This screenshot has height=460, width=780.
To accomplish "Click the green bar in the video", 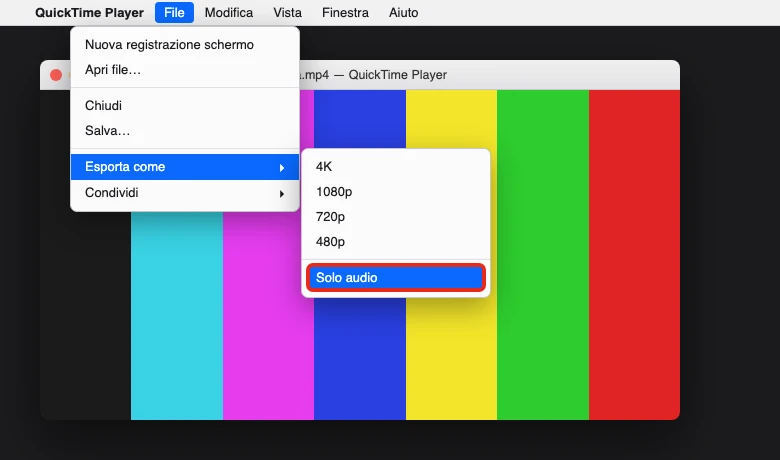I will (543, 255).
